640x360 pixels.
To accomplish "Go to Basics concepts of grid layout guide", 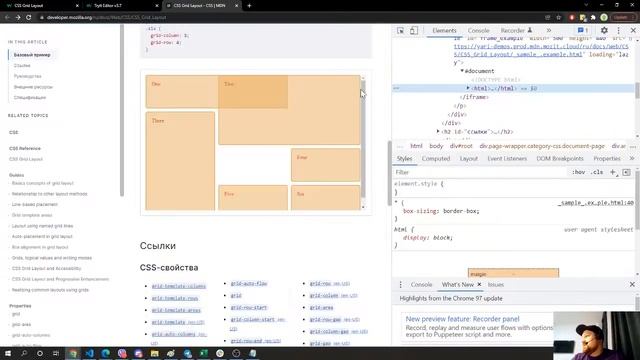I will click(42, 183).
